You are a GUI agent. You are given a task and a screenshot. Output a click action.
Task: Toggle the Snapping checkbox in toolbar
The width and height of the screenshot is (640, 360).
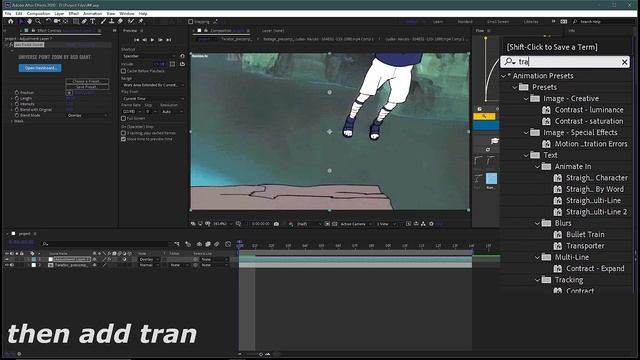tap(191, 22)
